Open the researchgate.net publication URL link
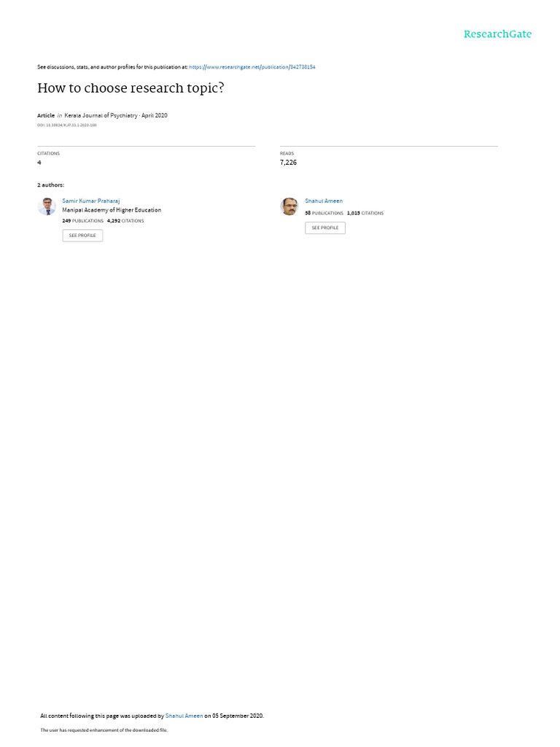 coord(252,67)
